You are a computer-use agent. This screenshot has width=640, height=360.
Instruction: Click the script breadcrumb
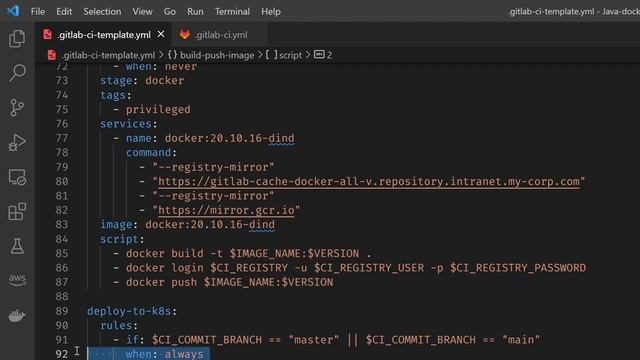[291, 55]
